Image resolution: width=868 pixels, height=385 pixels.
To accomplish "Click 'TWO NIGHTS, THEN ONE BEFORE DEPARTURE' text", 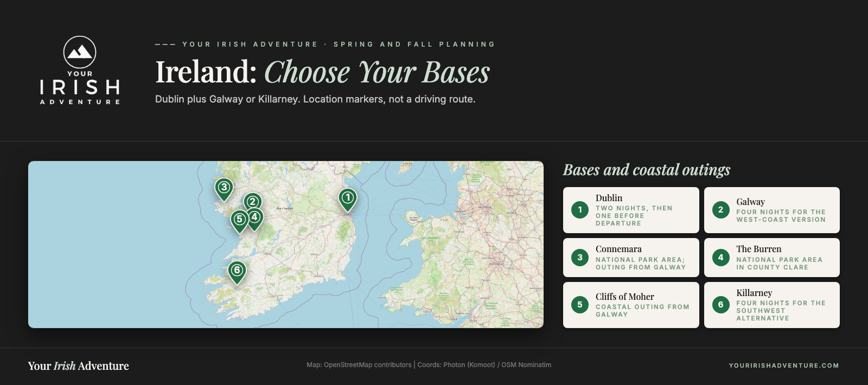I will 634,216.
